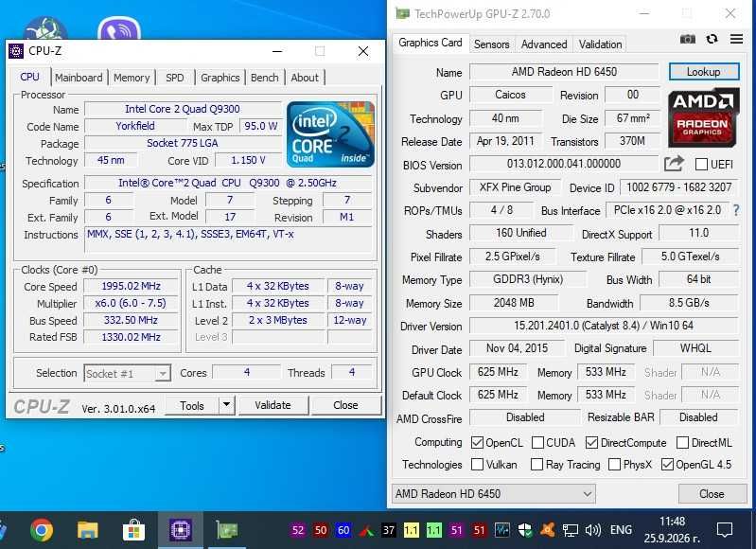This screenshot has width=756, height=549.
Task: Click the Close button in CPU-Z
Action: pos(345,405)
